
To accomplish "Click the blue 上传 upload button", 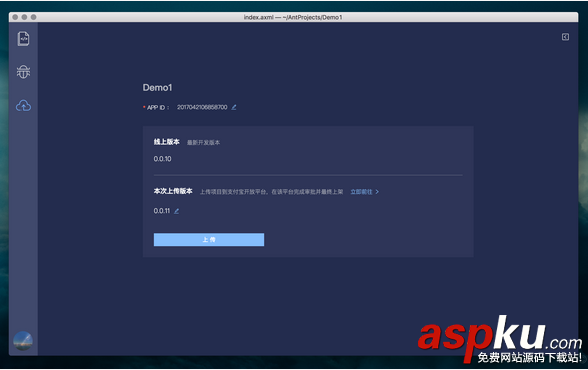I will tap(209, 240).
